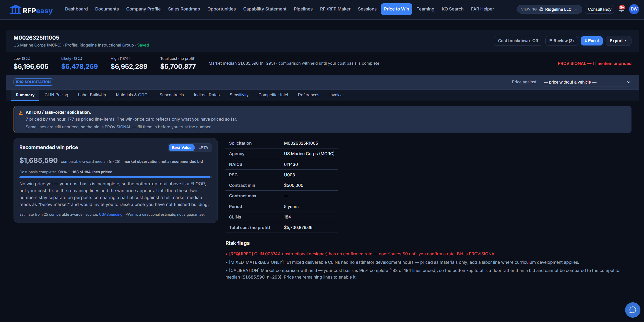Viewport: 644px width, 322px height.
Task: Click the Risk flags heading
Action: point(237,243)
